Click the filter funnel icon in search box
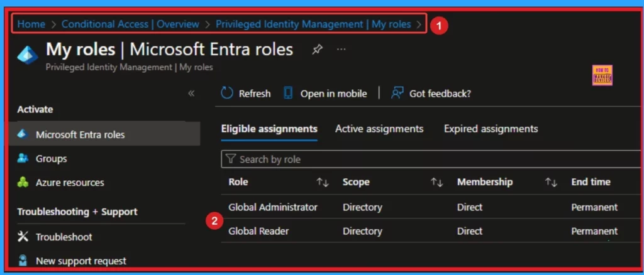The width and height of the screenshot is (644, 275). click(x=230, y=159)
